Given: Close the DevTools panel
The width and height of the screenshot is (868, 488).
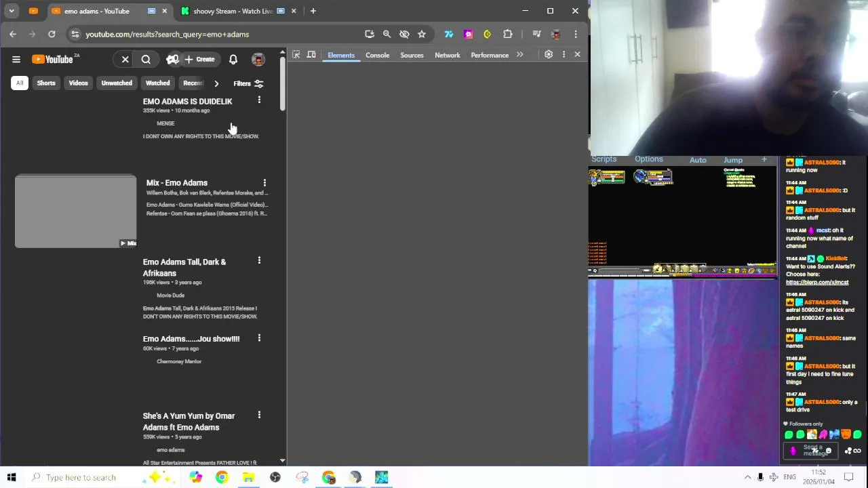Looking at the screenshot, I should point(578,55).
